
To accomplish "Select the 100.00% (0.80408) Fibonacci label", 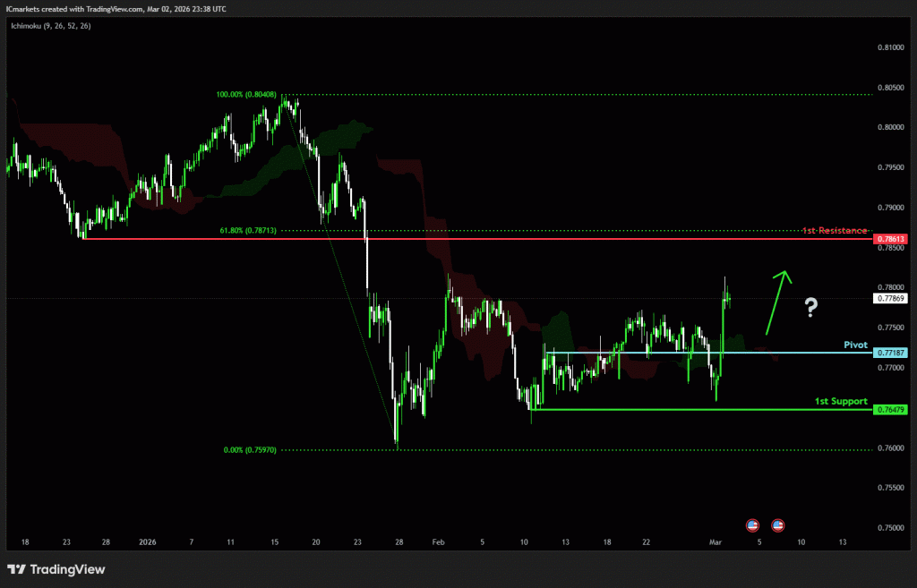I will coord(245,94).
